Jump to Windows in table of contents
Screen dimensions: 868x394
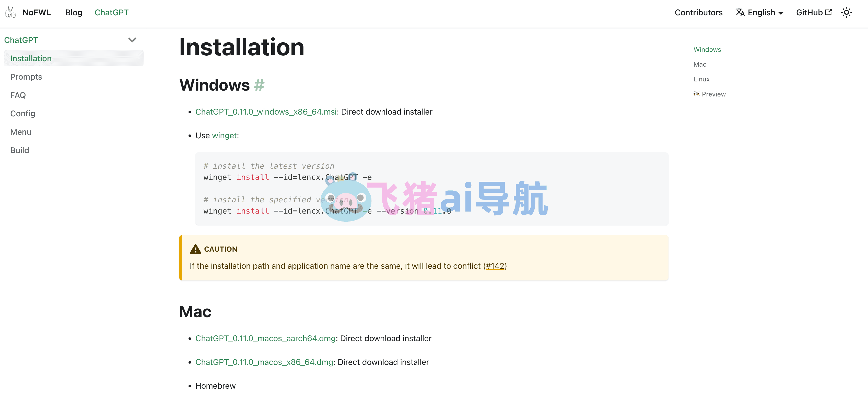pyautogui.click(x=707, y=50)
